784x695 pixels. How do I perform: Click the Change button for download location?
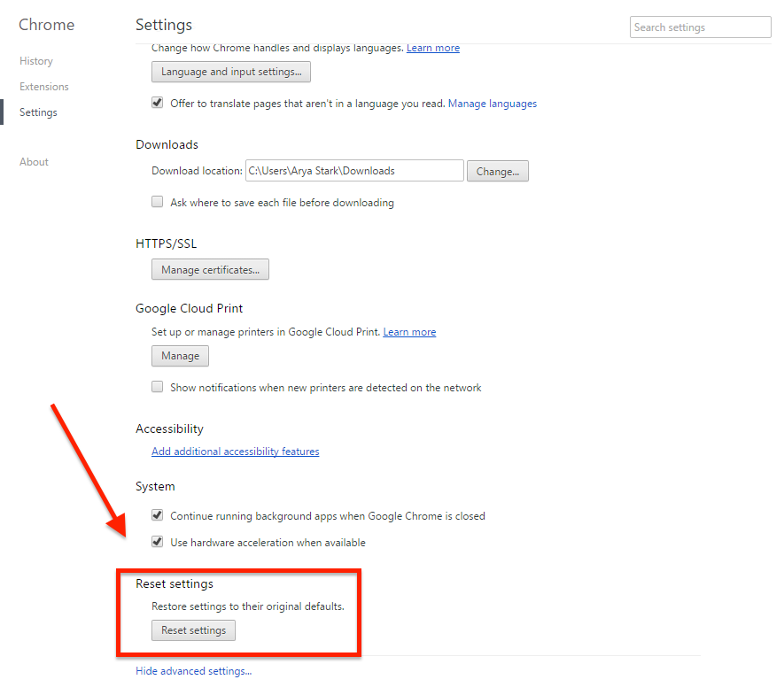click(497, 171)
